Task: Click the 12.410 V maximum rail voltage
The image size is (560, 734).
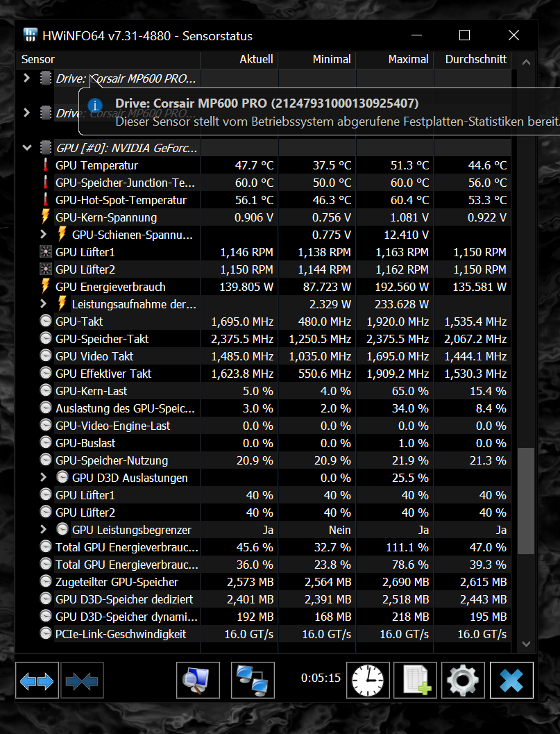Action: pyautogui.click(x=406, y=235)
